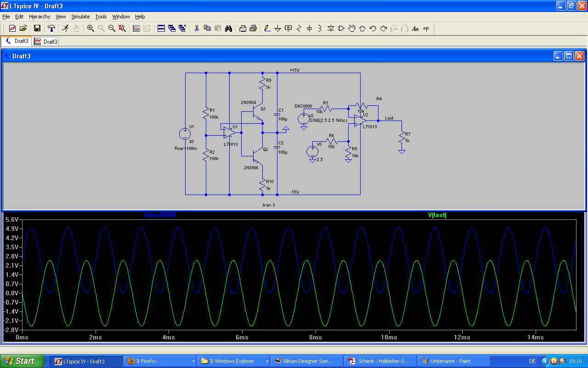Viewport: 588px width, 368px height.
Task: Cascade windows via toolbar icon
Action: (x=172, y=29)
